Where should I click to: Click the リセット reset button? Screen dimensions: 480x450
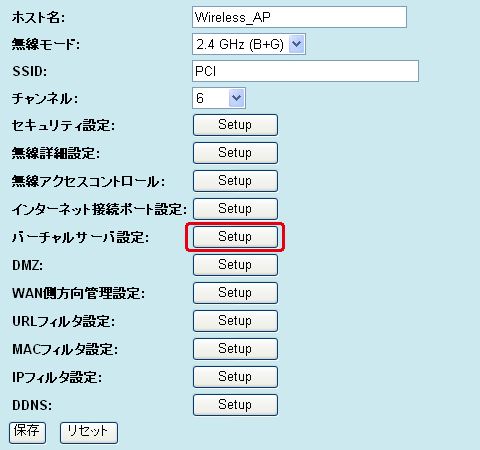(x=89, y=433)
